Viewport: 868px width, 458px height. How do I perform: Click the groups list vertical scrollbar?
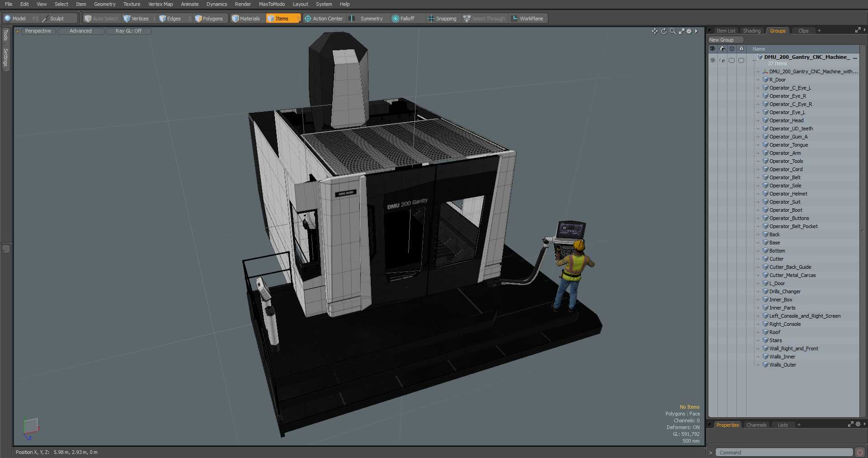point(863,231)
